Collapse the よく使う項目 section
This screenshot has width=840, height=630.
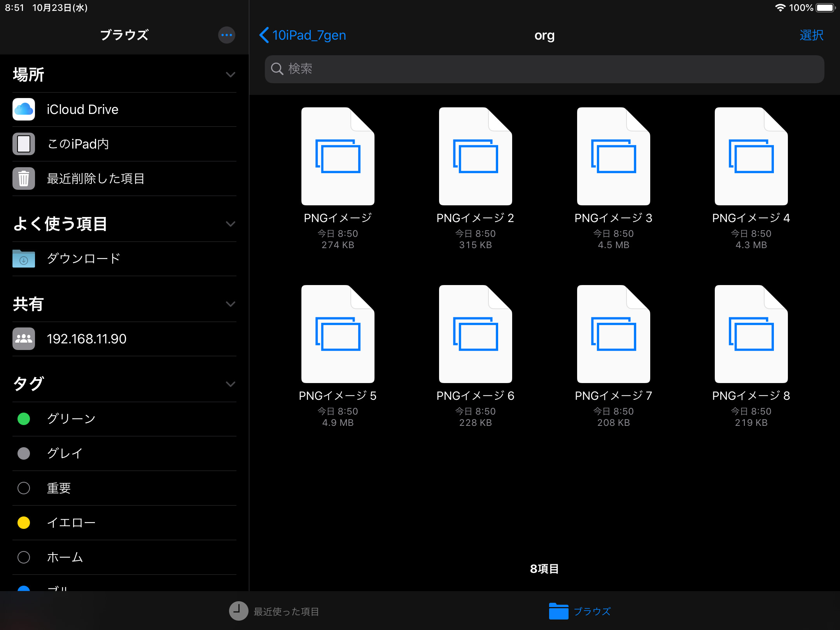pos(230,224)
